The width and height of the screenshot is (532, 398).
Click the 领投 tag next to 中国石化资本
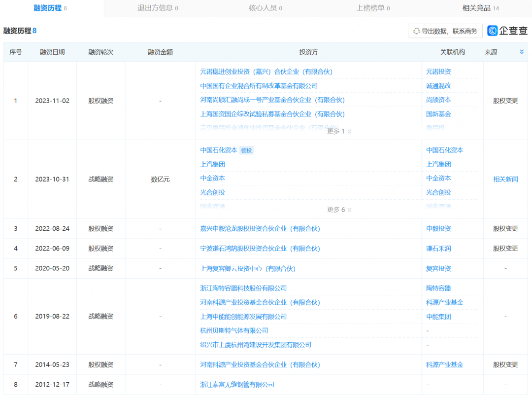pos(246,150)
